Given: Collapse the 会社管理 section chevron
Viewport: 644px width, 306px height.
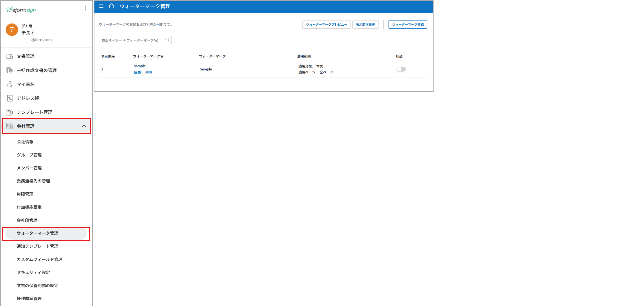Looking at the screenshot, I should click(x=84, y=126).
